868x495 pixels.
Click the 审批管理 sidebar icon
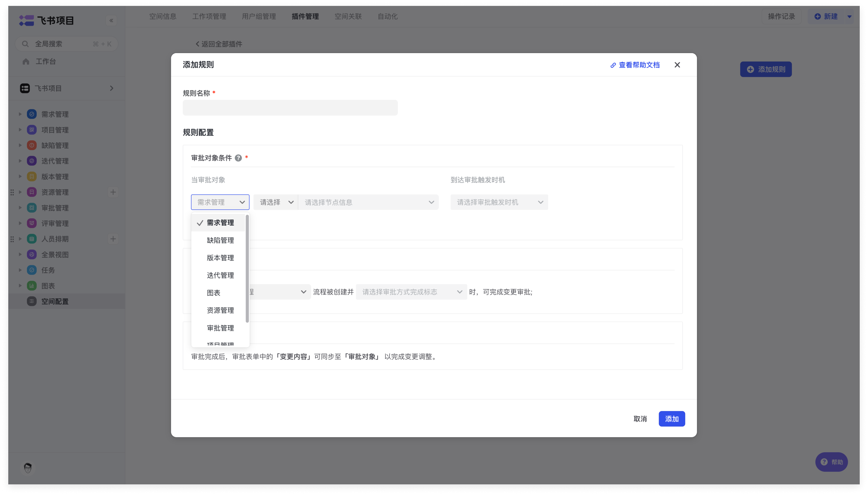click(x=32, y=208)
